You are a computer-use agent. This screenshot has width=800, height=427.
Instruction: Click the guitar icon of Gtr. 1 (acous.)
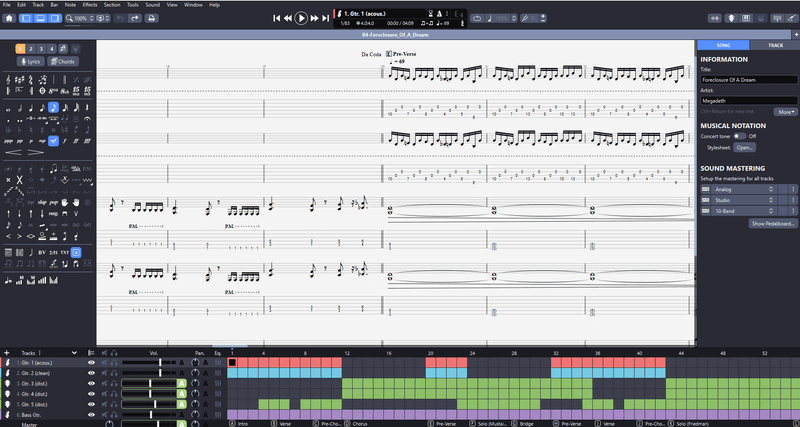(7, 363)
